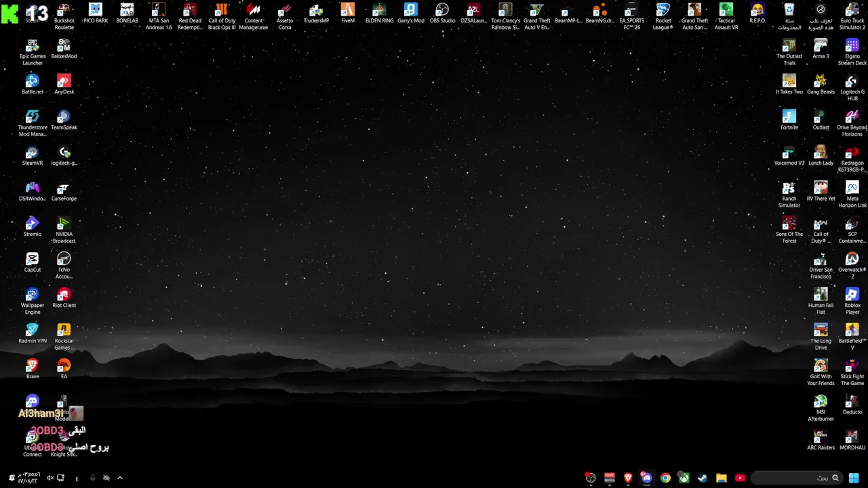The width and height of the screenshot is (868, 488).
Task: Open MTA San Andreas 1.6 shortcut
Action: point(159,16)
